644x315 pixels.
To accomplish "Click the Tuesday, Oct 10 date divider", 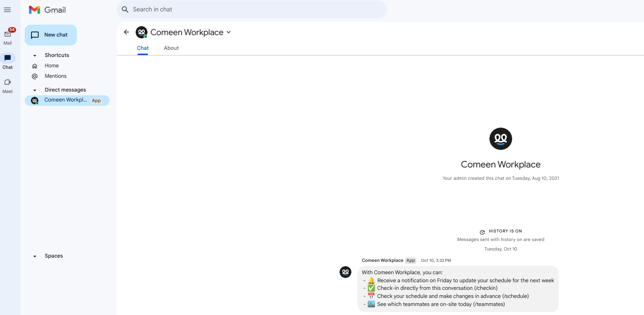I will tap(501, 249).
